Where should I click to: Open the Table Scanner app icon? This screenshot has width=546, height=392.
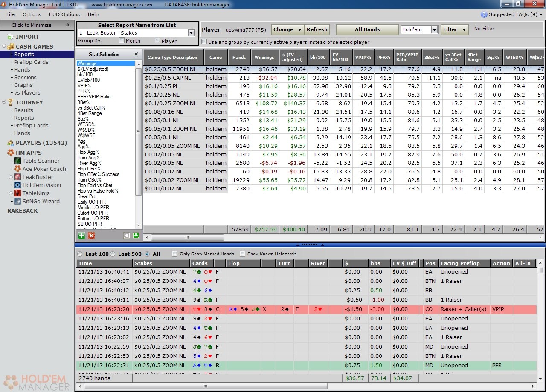pyautogui.click(x=17, y=161)
